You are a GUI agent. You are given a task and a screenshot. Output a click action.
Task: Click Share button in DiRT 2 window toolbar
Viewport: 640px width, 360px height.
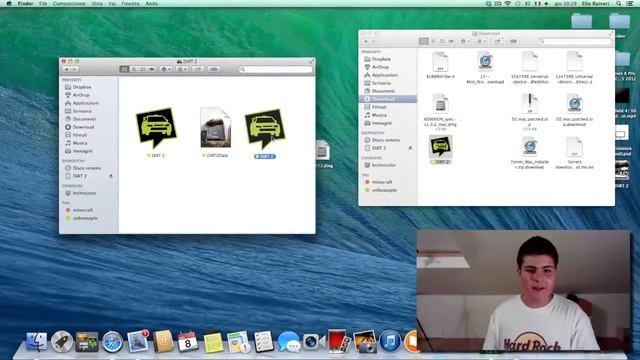pyautogui.click(x=199, y=69)
